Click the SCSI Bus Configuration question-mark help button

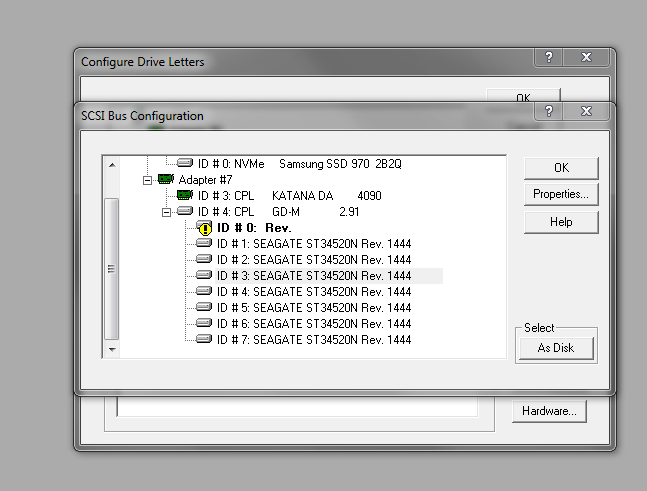click(x=549, y=111)
